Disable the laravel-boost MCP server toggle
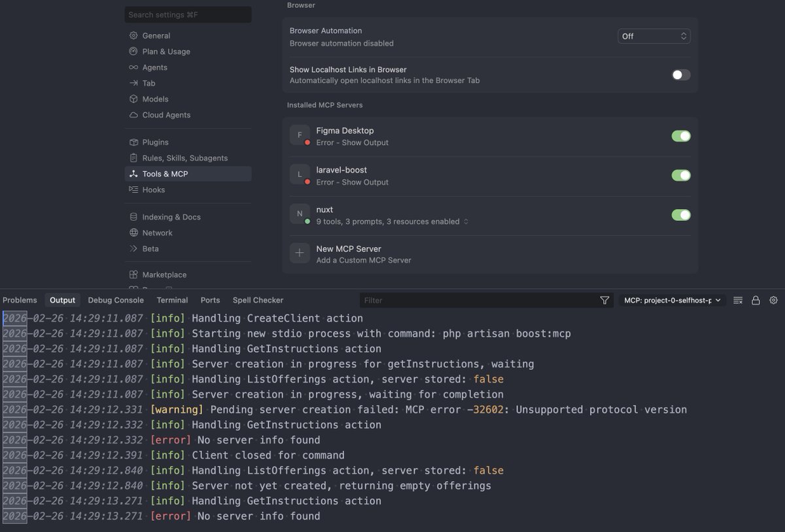 click(681, 175)
